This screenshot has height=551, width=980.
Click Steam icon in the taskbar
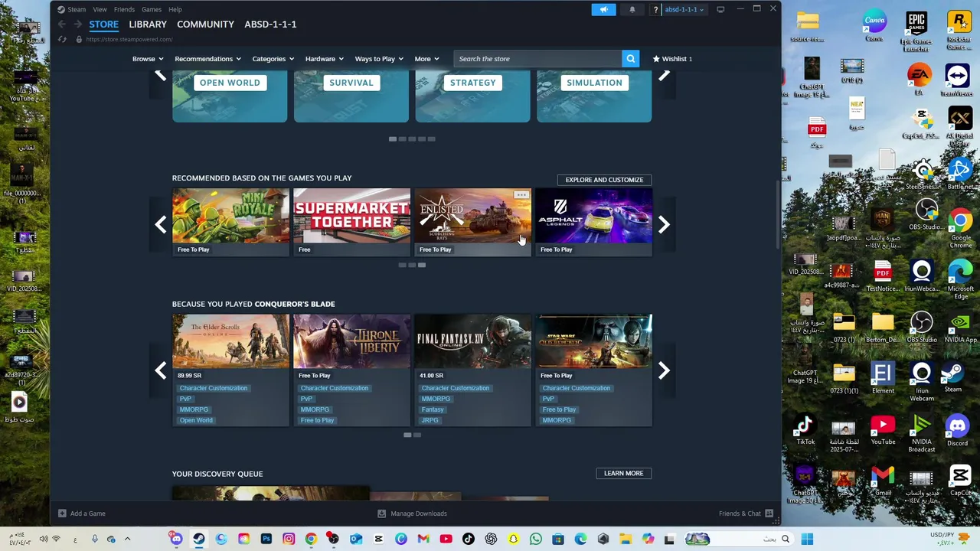click(x=198, y=539)
